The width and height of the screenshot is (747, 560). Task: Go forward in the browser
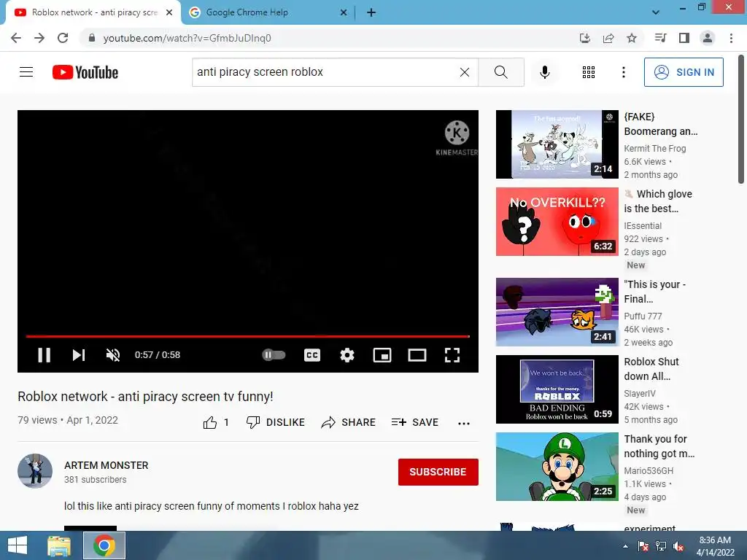39,38
